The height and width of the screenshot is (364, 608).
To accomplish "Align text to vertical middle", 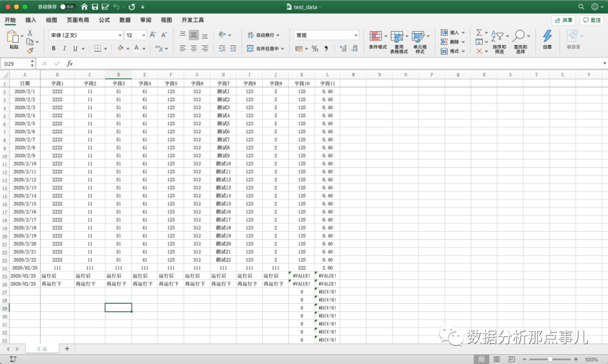I will click(x=194, y=35).
